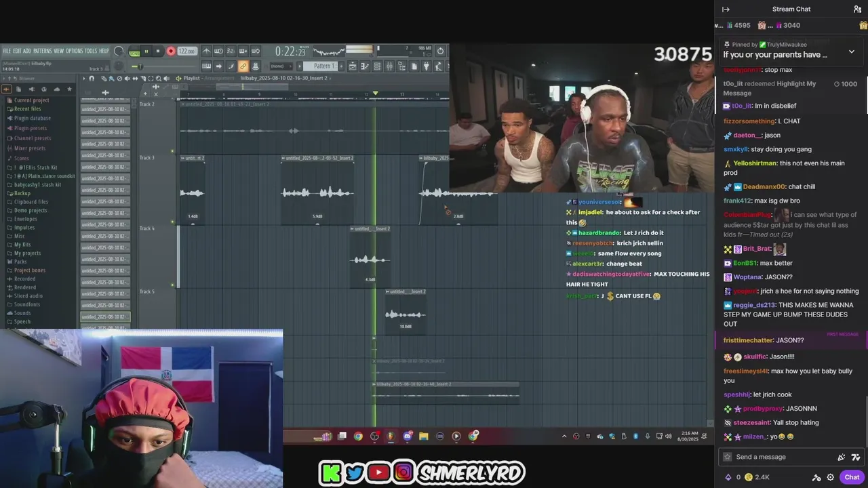Expand Current project folder in browser
This screenshot has height=488, width=868.
pyautogui.click(x=31, y=100)
